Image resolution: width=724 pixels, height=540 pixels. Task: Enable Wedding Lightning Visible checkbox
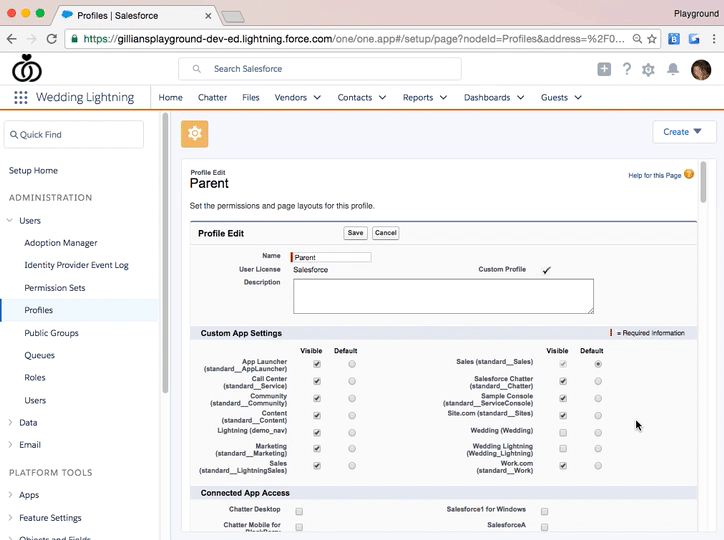click(x=563, y=449)
